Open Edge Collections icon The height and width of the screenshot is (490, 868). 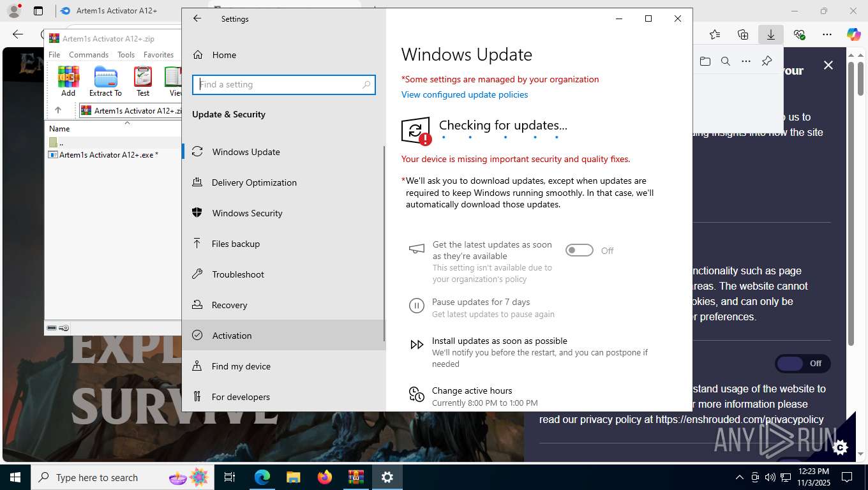click(743, 34)
